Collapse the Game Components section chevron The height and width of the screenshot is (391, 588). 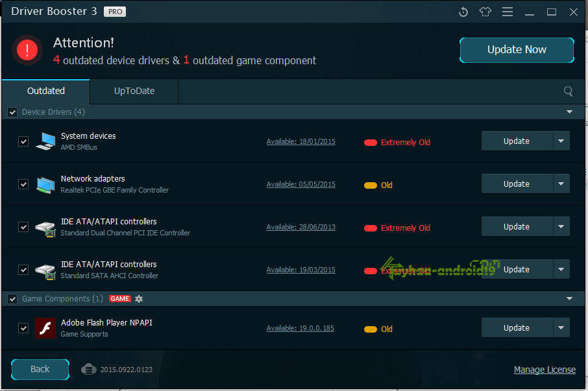click(x=569, y=298)
